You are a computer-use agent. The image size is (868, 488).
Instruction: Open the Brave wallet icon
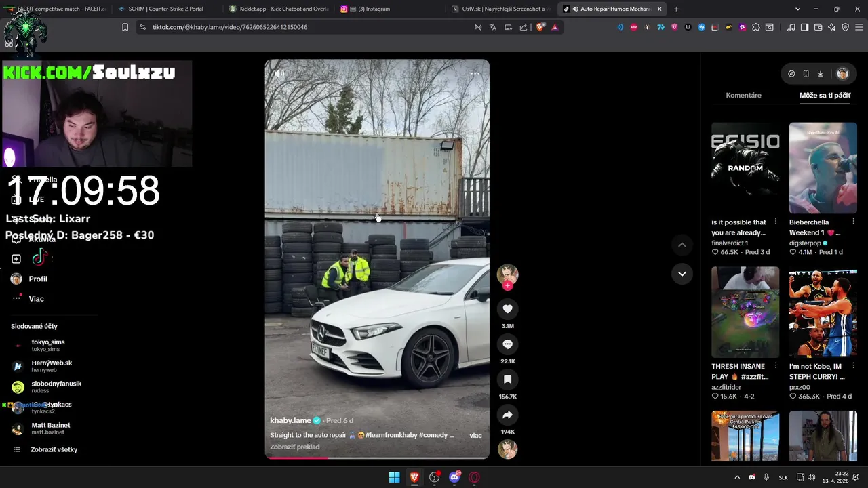click(818, 27)
